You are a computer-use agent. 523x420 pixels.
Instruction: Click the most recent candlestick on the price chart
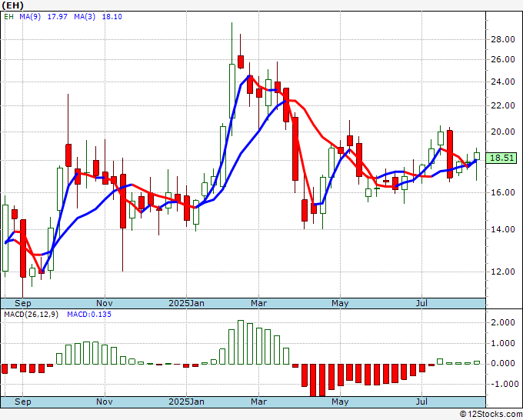477,164
